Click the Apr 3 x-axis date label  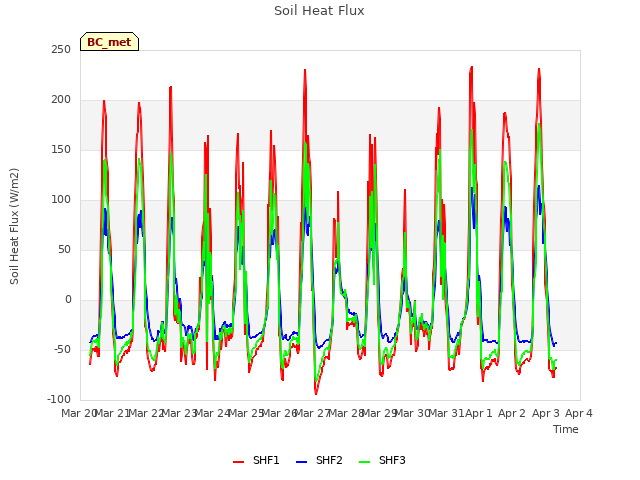[545, 413]
